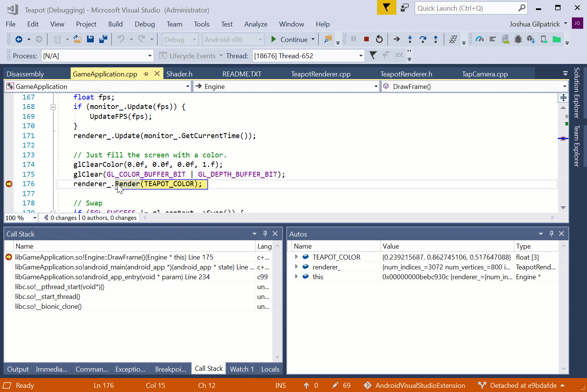Image resolution: width=587 pixels, height=392 pixels.
Task: Click the Step Out icon
Action: [436, 39]
